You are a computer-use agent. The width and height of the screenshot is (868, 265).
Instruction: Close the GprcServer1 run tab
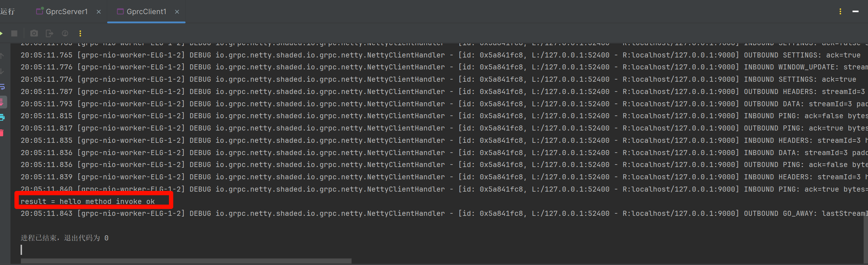point(99,12)
